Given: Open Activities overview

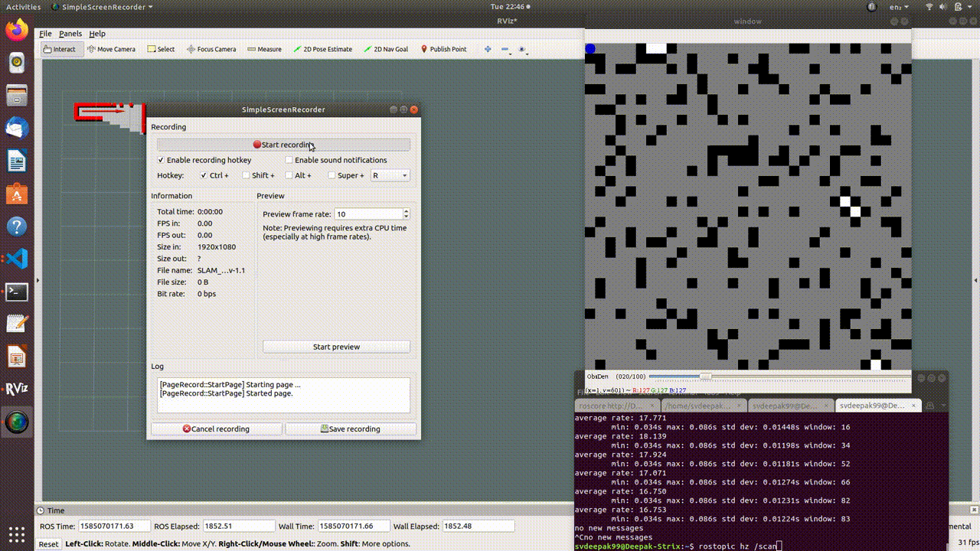Looking at the screenshot, I should coord(23,7).
